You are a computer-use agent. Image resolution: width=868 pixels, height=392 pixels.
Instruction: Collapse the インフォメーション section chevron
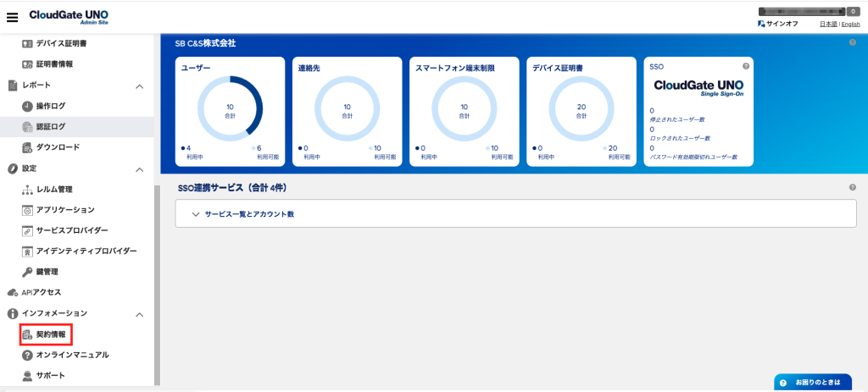(x=140, y=314)
